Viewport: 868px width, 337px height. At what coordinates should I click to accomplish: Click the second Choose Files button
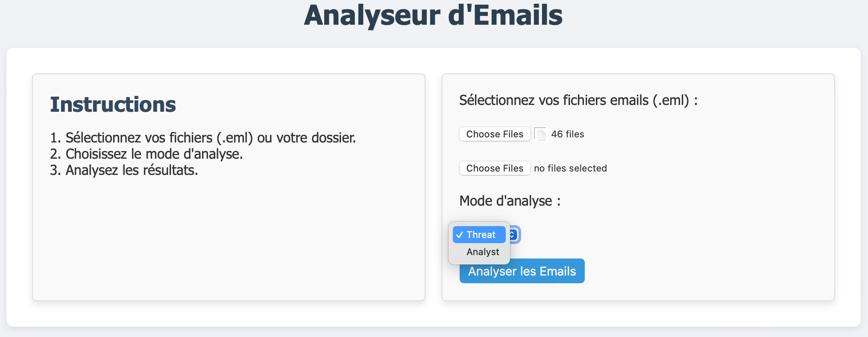(x=495, y=168)
